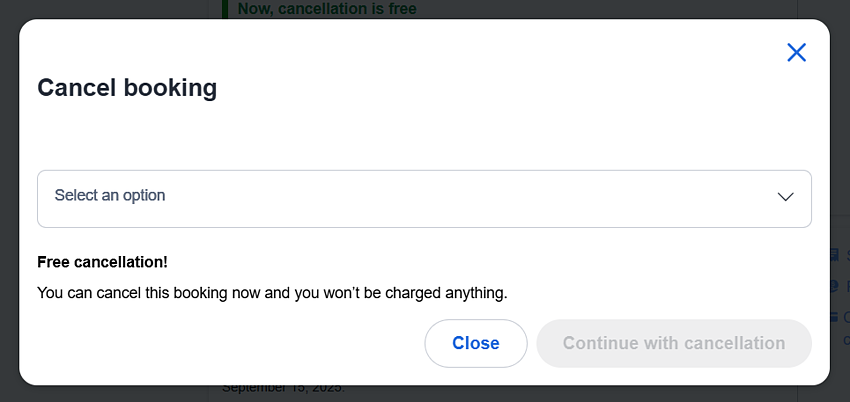Click the white 'Close' button
850x402 pixels.
click(x=475, y=343)
